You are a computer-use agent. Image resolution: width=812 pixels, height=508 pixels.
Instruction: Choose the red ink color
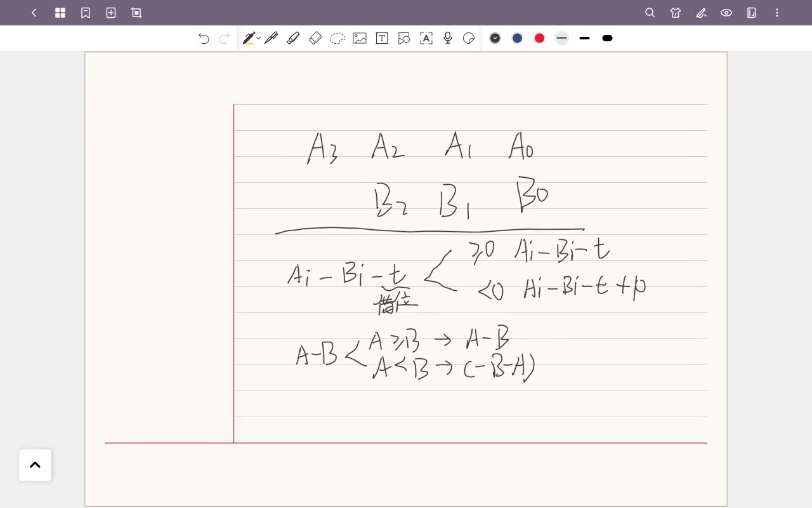click(539, 38)
